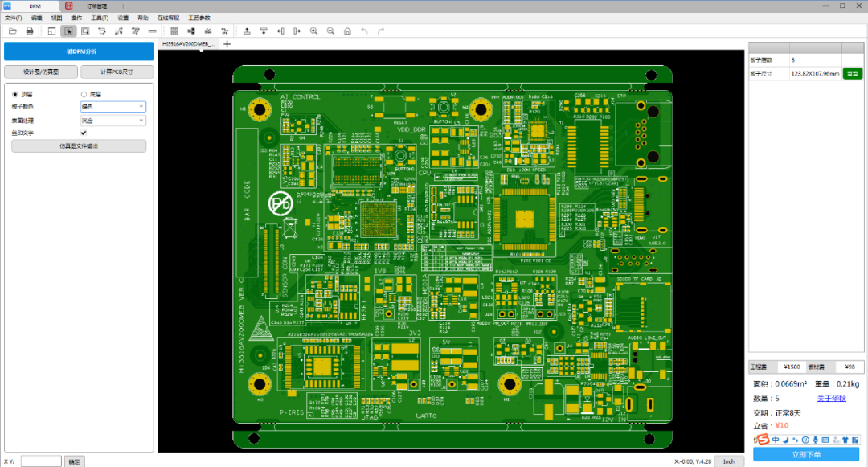Screen dimensions: 868x467
Task: Click the rectangle zoom-select toolbar icon
Action: [85, 31]
